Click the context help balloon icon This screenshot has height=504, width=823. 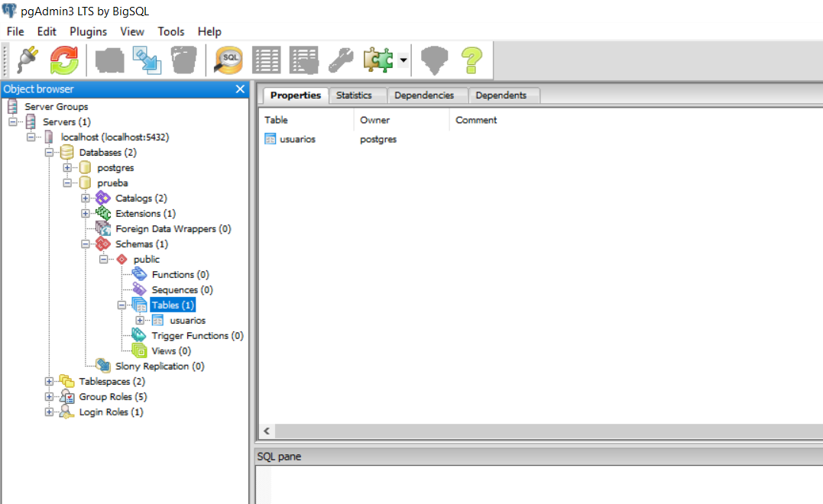pos(434,60)
